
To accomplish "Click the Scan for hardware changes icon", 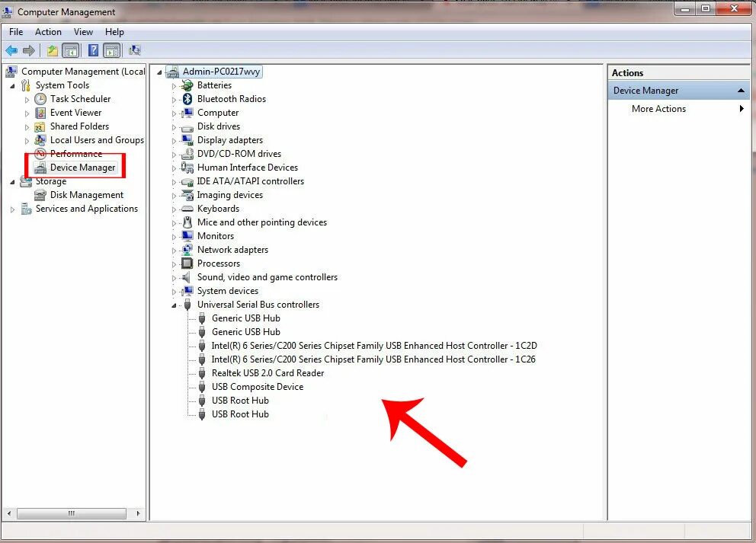I will point(135,50).
